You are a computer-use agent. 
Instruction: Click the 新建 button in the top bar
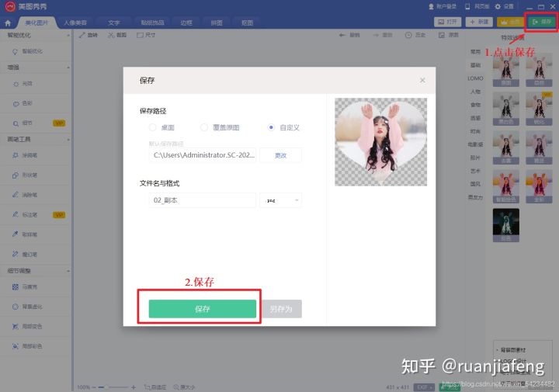click(x=479, y=22)
